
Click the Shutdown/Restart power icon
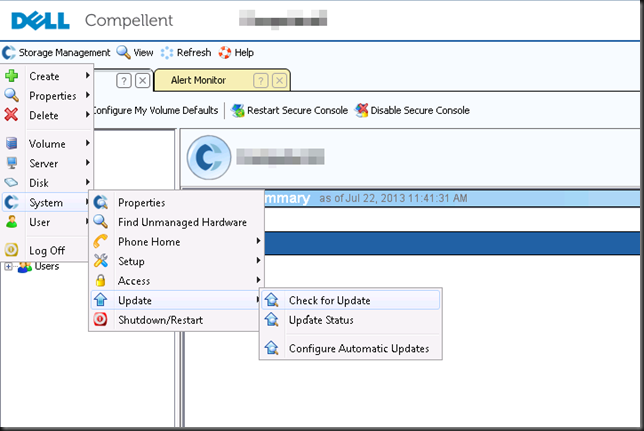(101, 320)
